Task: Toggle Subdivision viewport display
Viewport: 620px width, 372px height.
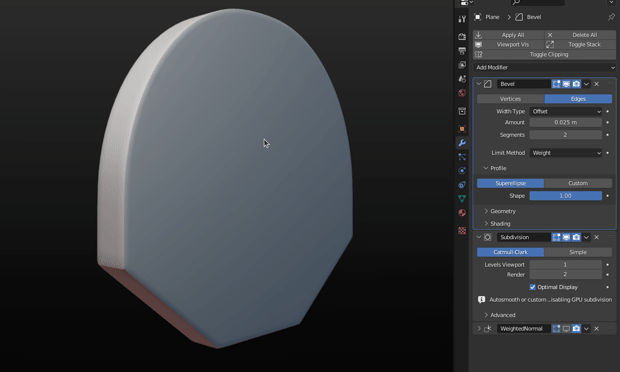Action: [x=566, y=237]
